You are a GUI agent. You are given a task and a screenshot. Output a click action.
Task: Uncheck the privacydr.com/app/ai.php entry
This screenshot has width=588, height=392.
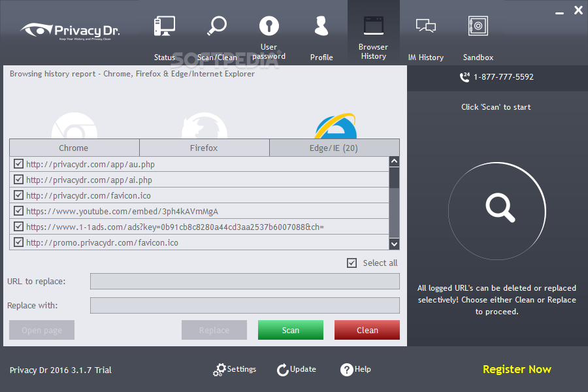pyautogui.click(x=18, y=180)
